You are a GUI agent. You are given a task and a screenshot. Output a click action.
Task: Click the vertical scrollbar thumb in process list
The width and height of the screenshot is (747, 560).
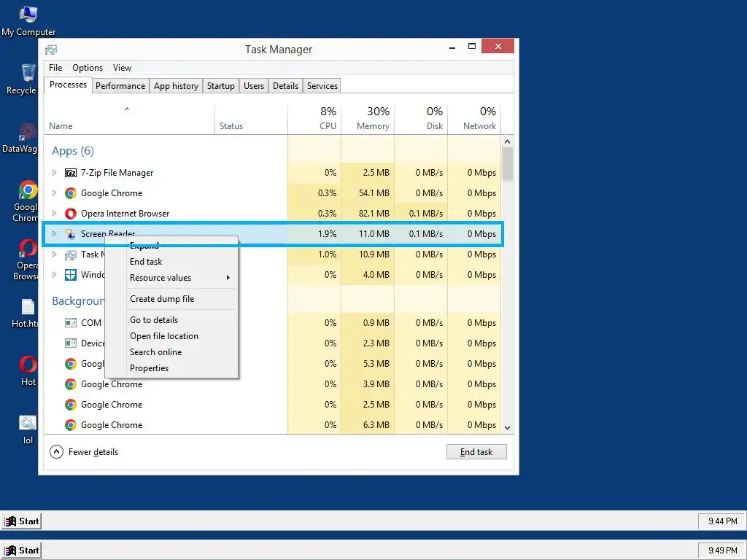[508, 164]
